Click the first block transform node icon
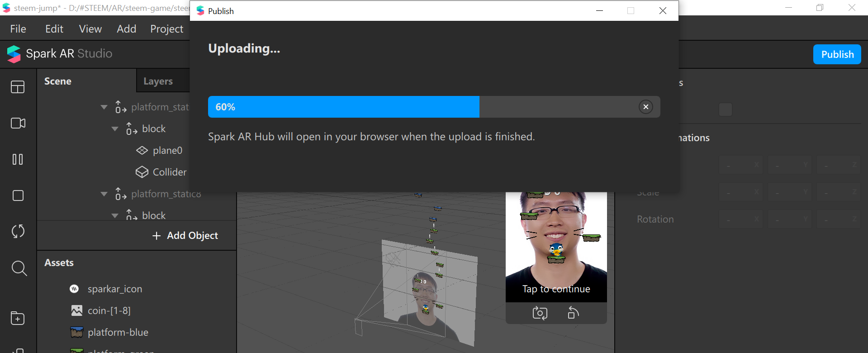 pos(132,129)
